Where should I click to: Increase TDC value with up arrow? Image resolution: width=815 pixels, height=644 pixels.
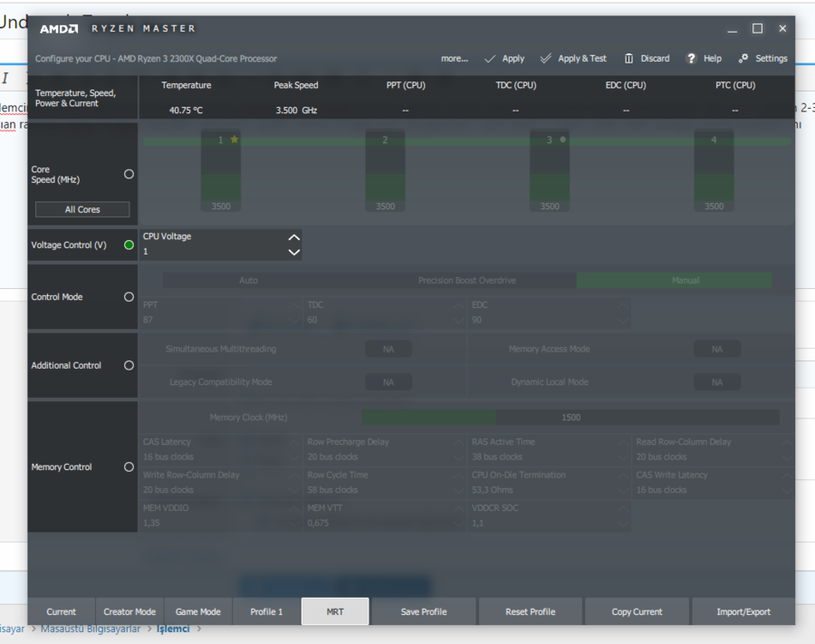458,305
